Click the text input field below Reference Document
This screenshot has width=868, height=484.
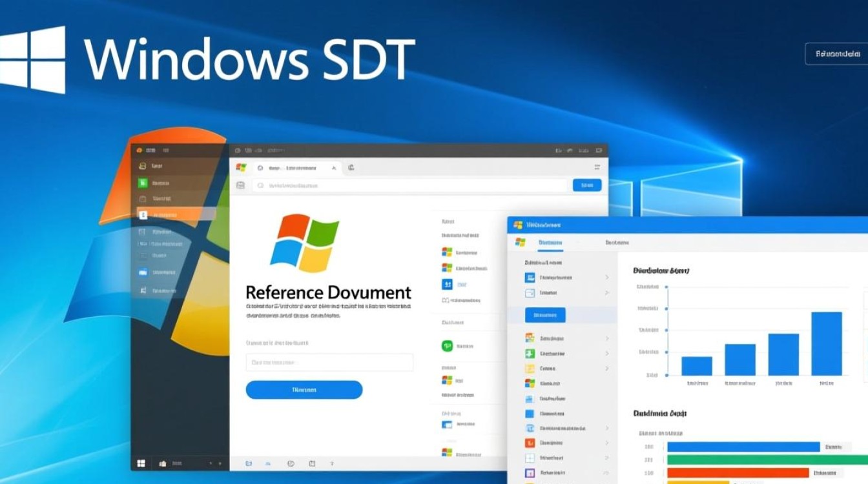(x=329, y=362)
